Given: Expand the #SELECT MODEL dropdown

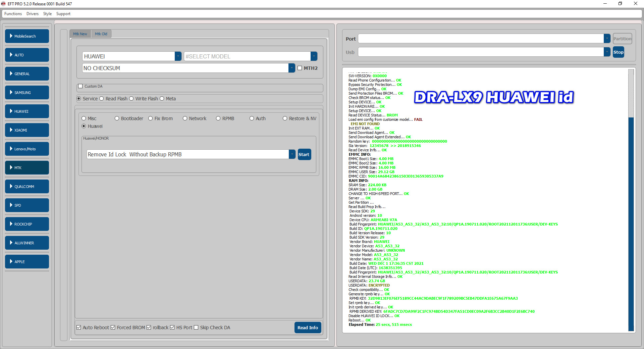Looking at the screenshot, I should coord(314,56).
